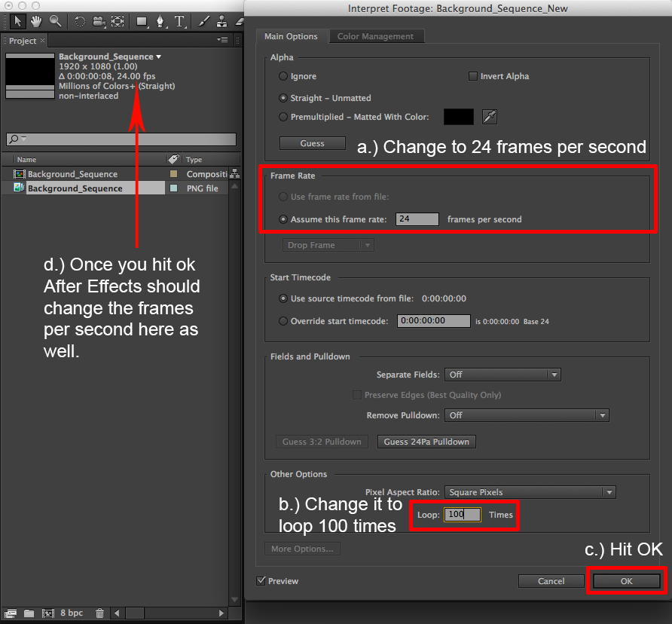Select the Pen tool

coord(160,21)
